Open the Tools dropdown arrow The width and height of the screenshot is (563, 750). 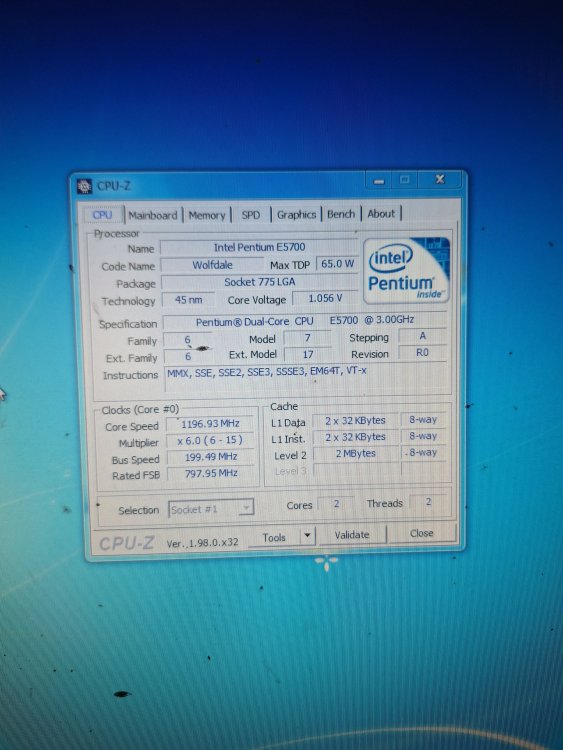pos(307,536)
